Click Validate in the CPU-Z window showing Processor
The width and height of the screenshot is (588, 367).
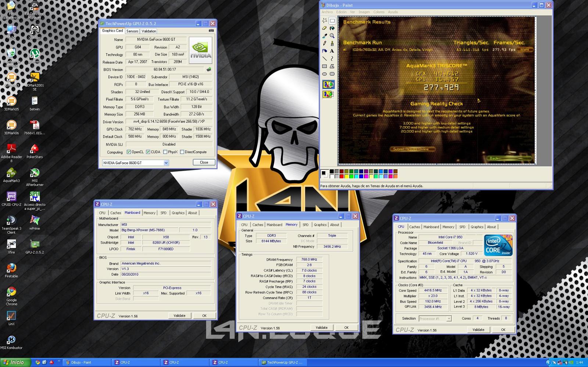click(x=478, y=330)
